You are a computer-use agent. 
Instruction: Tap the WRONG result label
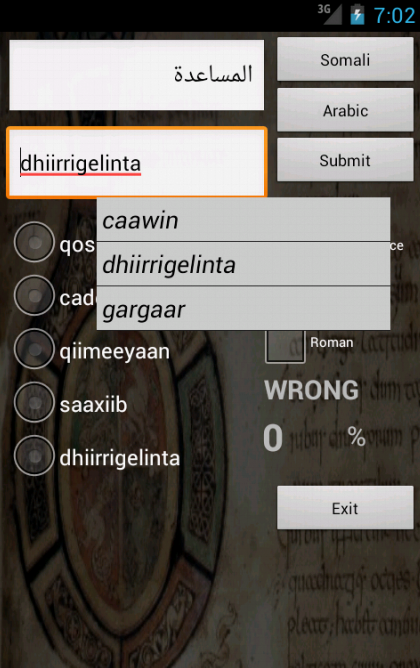point(311,390)
